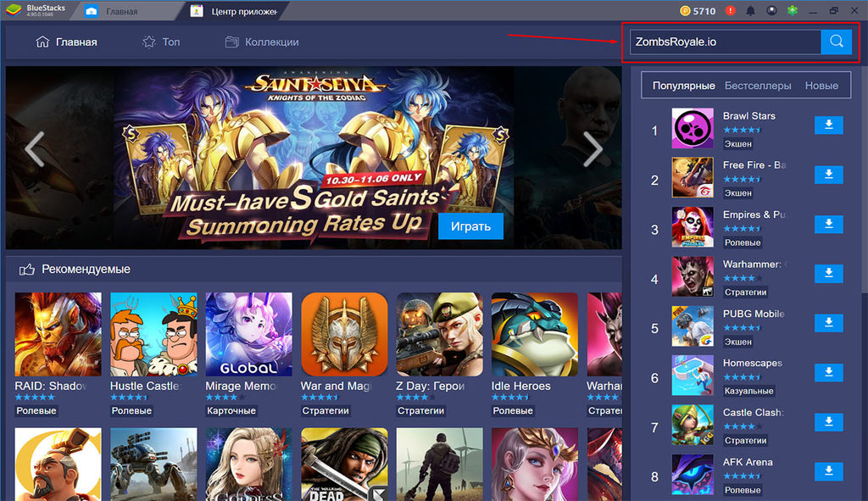
Task: Open the red alert notification icon
Action: (731, 10)
